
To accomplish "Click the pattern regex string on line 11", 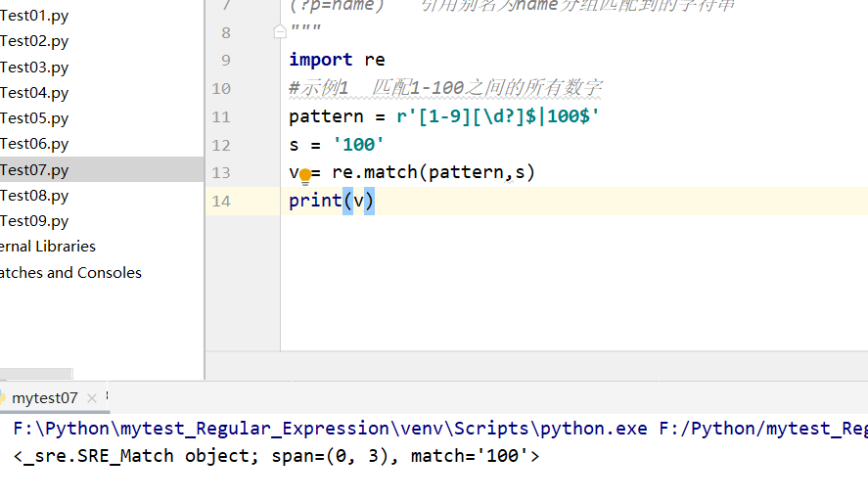I will [498, 116].
